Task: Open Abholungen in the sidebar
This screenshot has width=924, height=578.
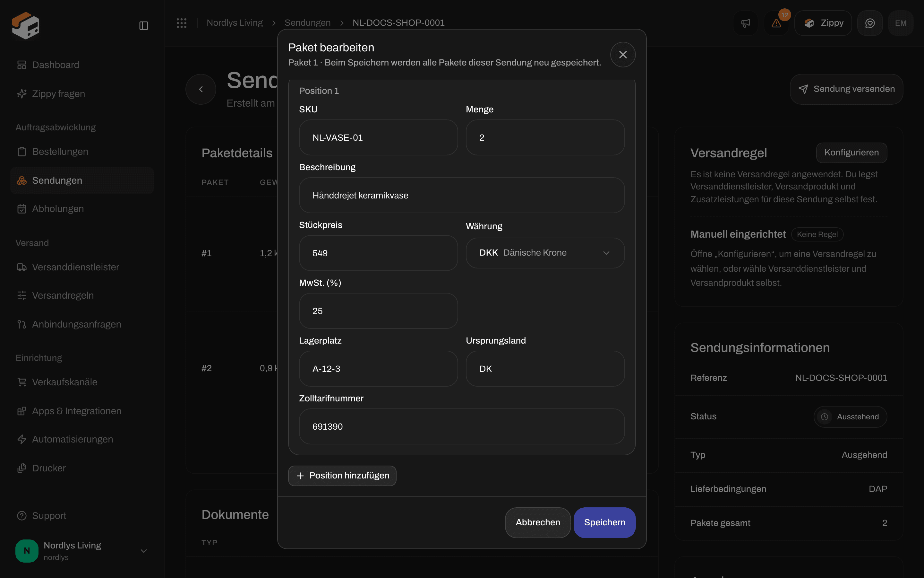Action: (x=82, y=209)
